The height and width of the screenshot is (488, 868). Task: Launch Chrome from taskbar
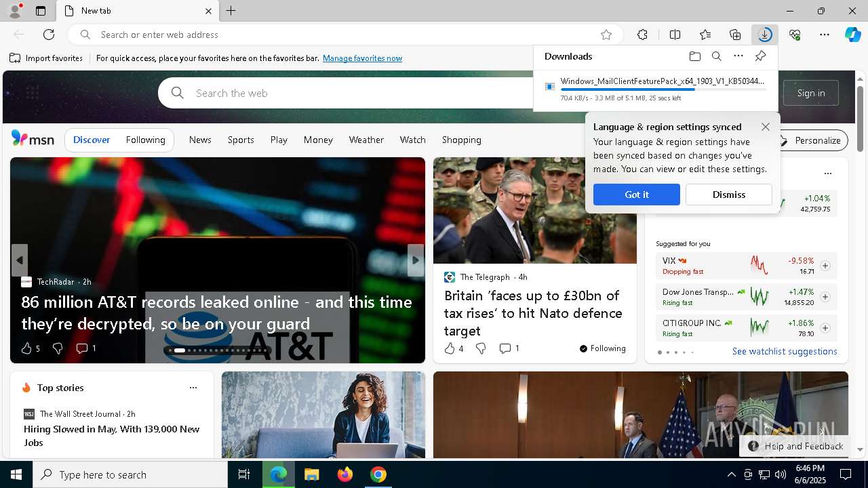[x=378, y=474]
